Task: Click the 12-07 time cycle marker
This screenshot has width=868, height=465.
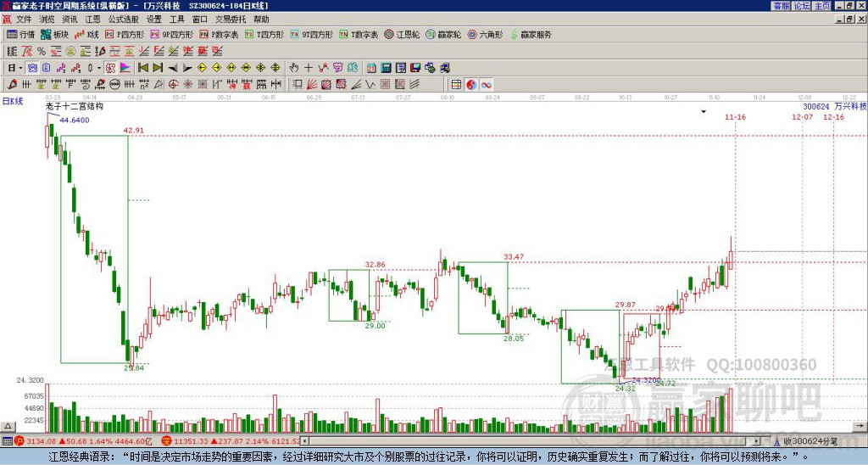Action: 802,117
